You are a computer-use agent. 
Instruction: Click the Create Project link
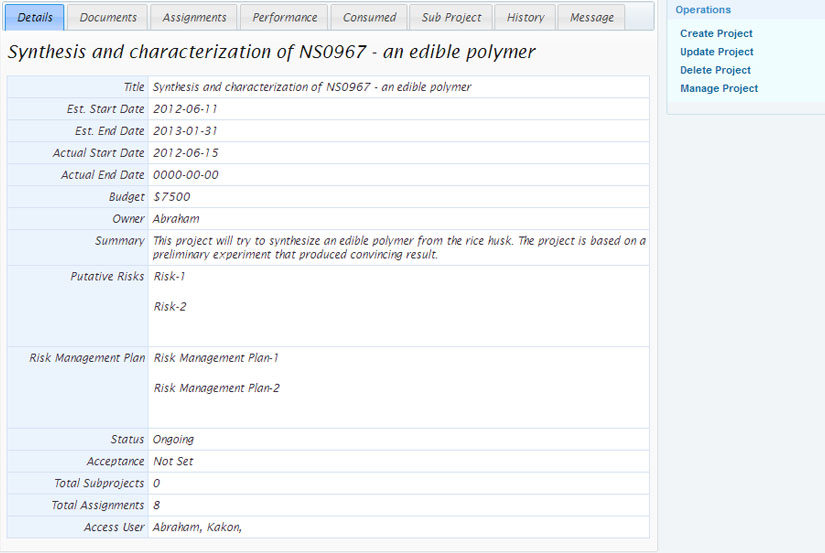coord(716,34)
